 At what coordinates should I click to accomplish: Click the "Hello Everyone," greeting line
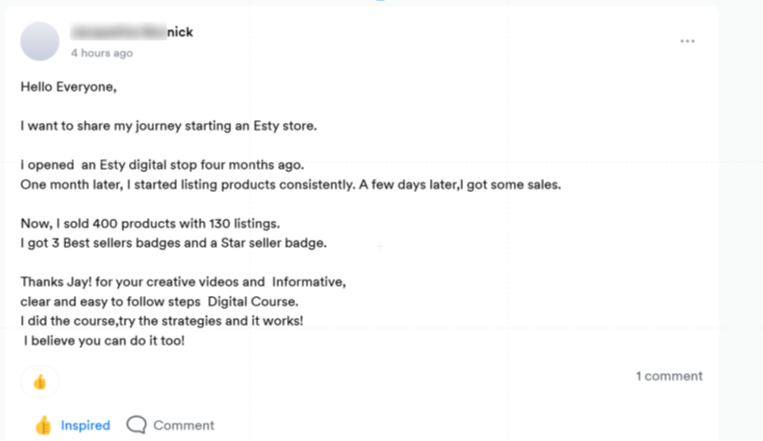coord(69,87)
